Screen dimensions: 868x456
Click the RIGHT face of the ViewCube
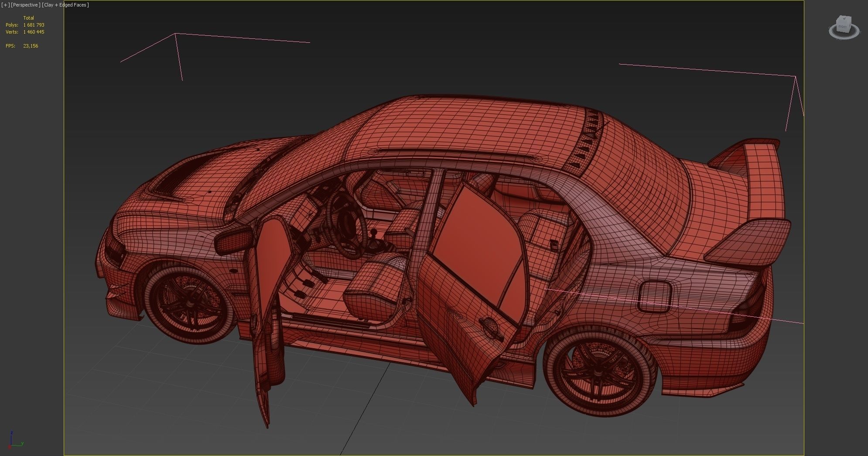(x=842, y=27)
